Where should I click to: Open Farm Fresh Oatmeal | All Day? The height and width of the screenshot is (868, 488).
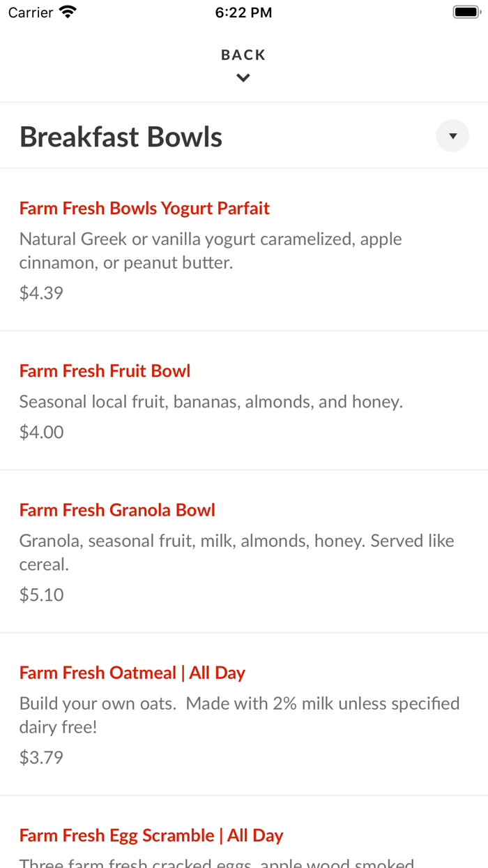[x=132, y=672]
